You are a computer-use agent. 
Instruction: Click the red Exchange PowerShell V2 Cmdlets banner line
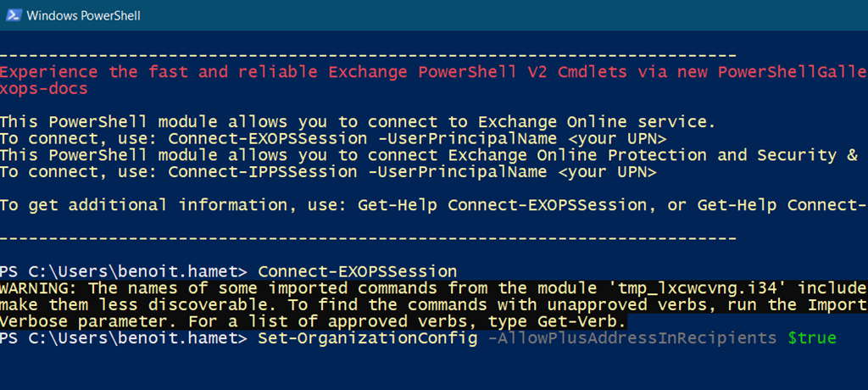pos(424,71)
